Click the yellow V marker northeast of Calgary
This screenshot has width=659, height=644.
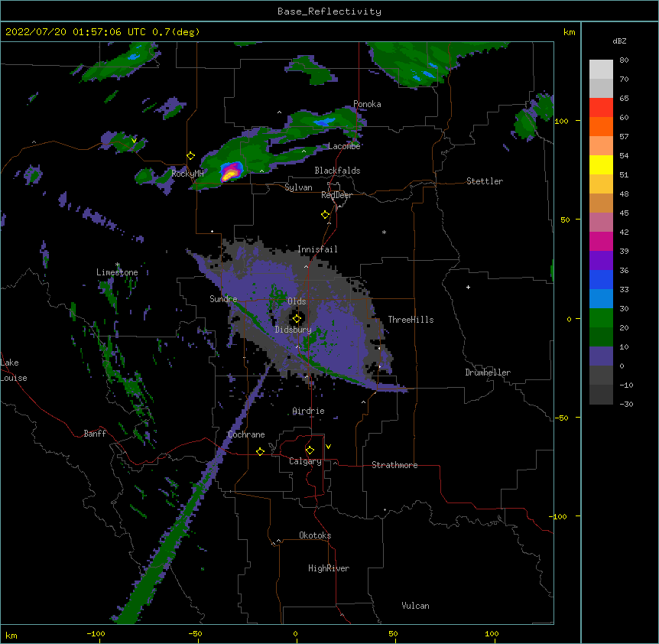(x=328, y=447)
